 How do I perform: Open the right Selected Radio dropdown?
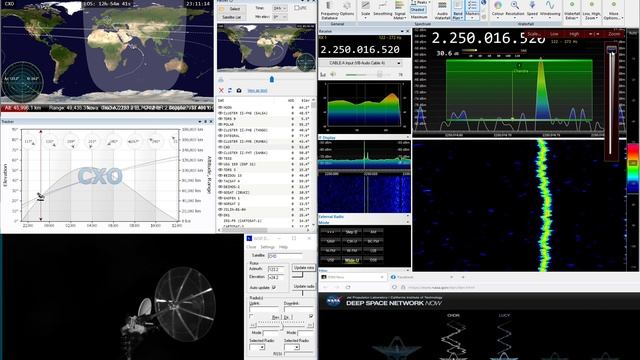click(291, 347)
